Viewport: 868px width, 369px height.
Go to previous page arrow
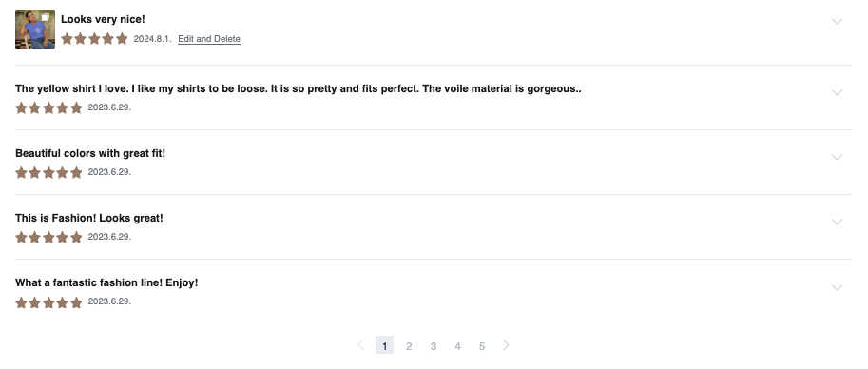tap(361, 345)
